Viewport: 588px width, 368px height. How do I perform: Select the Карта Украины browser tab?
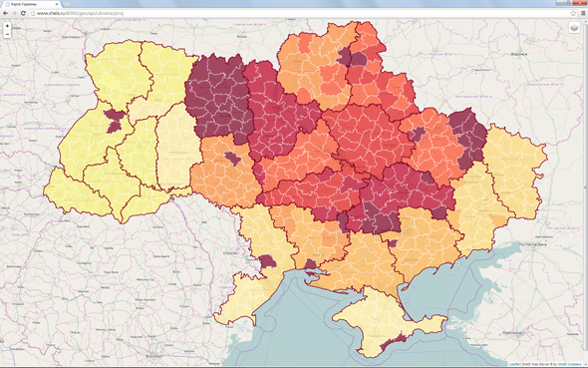(32, 4)
